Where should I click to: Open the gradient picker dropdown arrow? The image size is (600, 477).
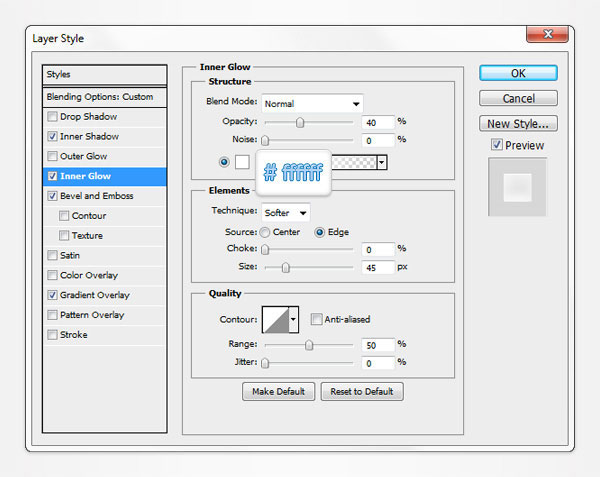(382, 163)
